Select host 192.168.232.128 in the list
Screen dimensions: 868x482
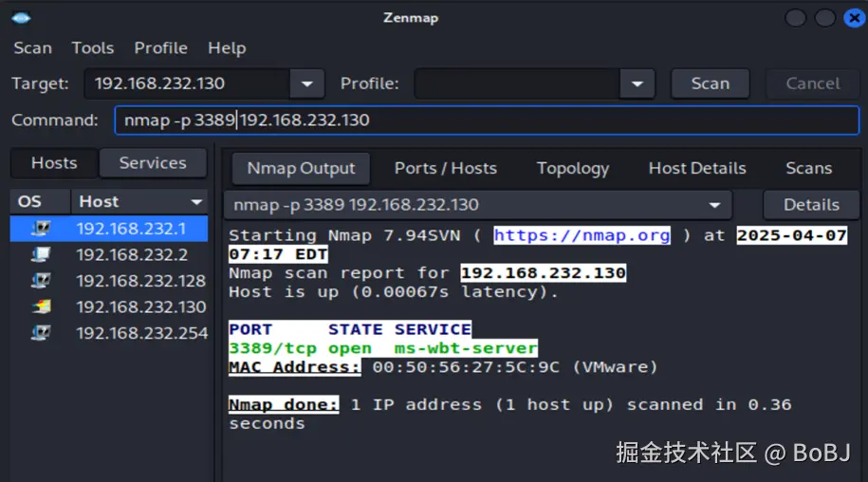(109, 281)
